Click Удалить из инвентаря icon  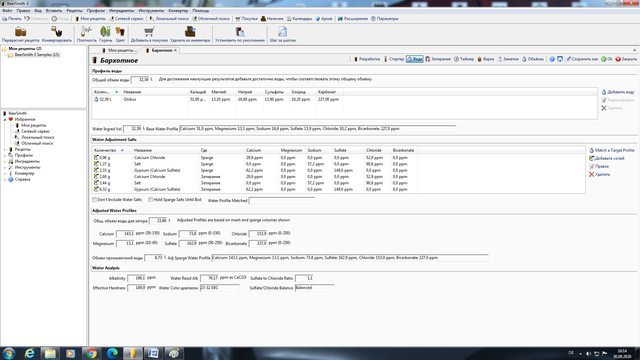(190, 34)
